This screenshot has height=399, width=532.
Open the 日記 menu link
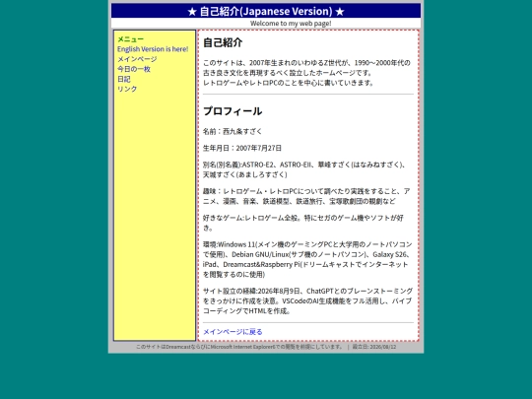click(124, 79)
